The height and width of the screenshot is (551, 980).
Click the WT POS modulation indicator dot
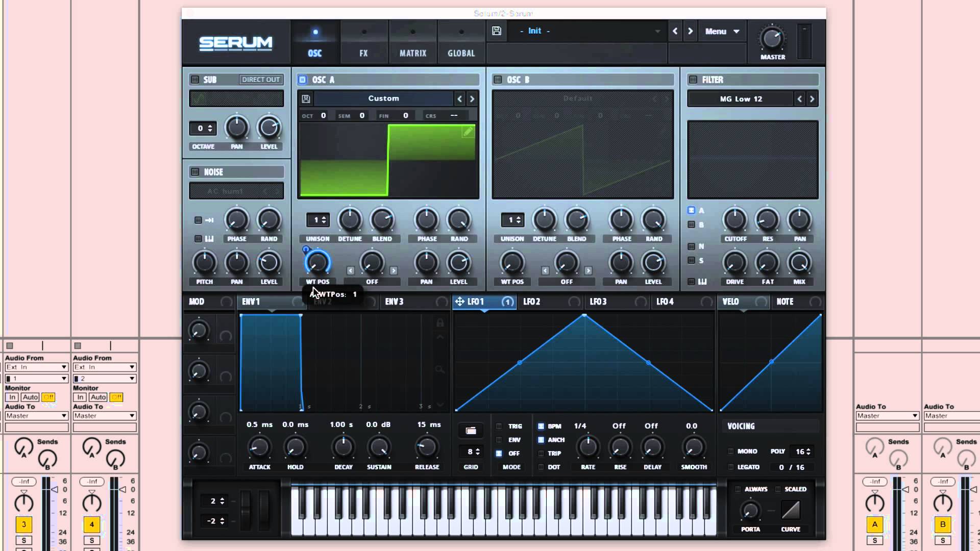point(306,249)
